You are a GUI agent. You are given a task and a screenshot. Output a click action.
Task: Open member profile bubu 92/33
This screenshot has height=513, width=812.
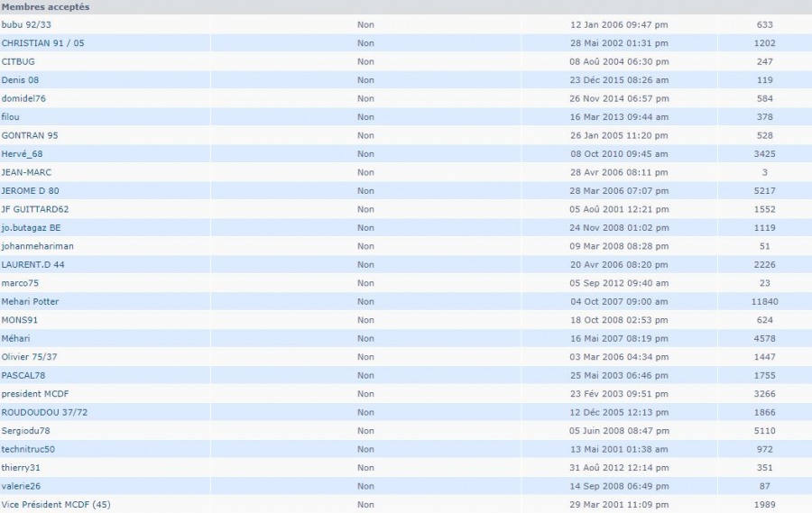(x=24, y=24)
